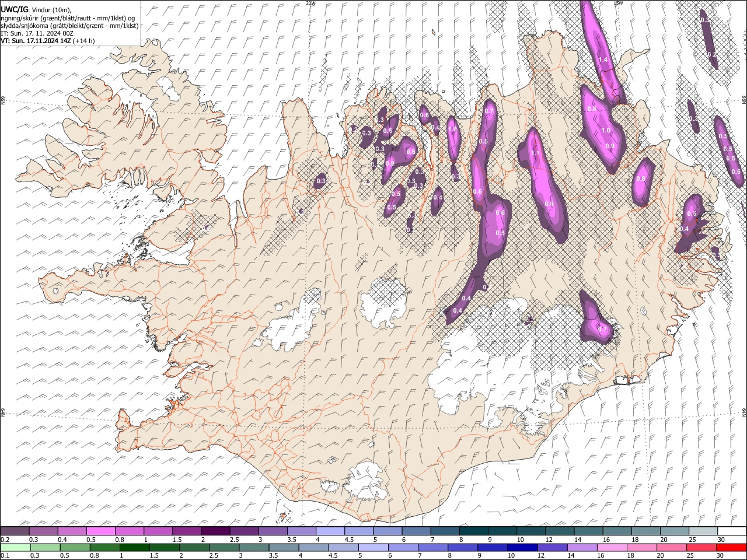This screenshot has height=560, width=747.
Task: Pick upper legend dark teal swatch starting at 9
Action: click(502, 531)
